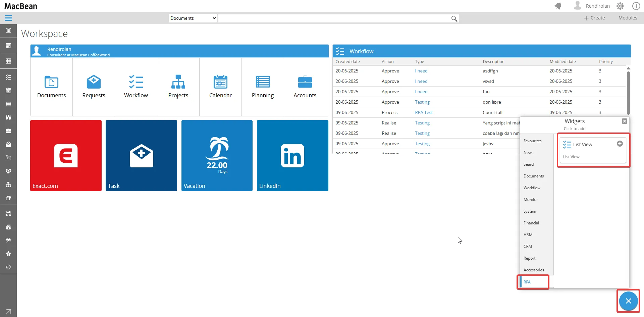Open the Projects tile
Screen dimensions: 644x317
(x=178, y=87)
